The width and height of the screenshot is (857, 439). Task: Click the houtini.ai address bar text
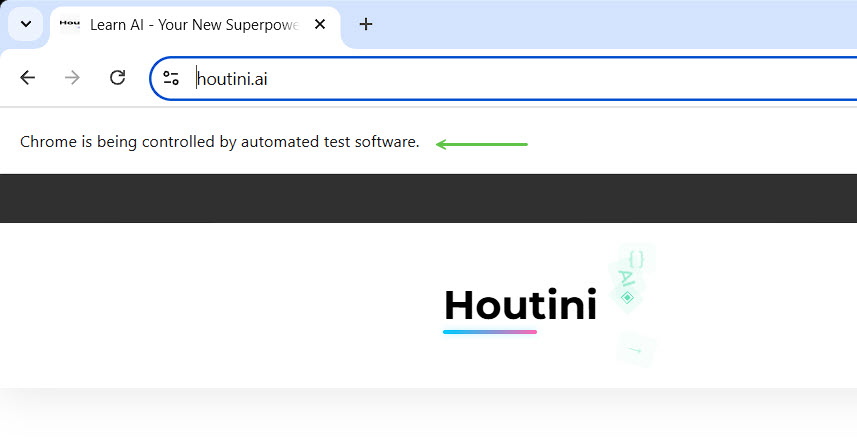(232, 79)
